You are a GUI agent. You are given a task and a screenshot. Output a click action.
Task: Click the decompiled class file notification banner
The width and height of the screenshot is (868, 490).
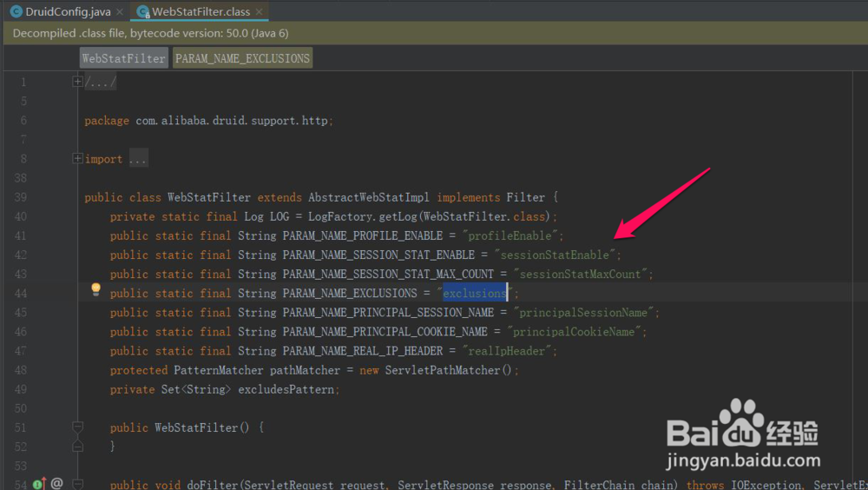point(436,33)
